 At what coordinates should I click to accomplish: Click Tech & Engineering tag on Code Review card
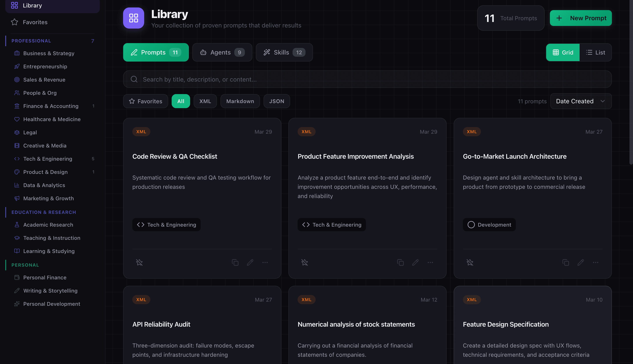tap(166, 224)
